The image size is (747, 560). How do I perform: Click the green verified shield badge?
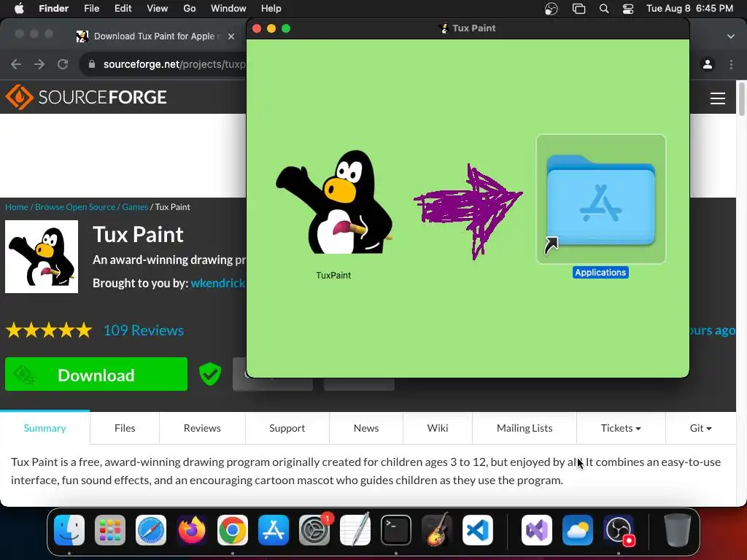(210, 374)
